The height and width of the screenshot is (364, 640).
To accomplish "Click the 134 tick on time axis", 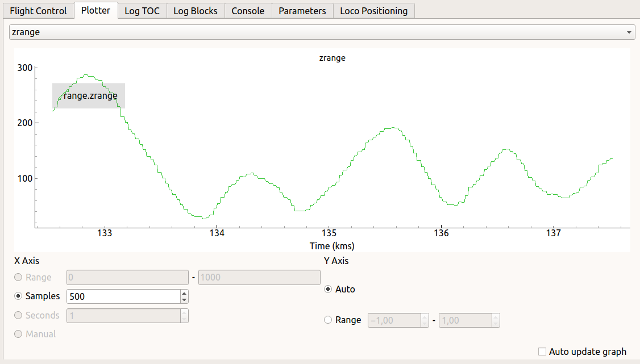I will [217, 233].
